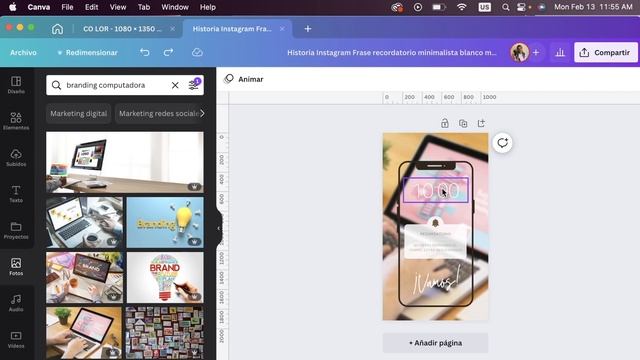Image resolution: width=640 pixels, height=360 pixels.
Task: Collapse the side panel handle
Action: [x=219, y=228]
